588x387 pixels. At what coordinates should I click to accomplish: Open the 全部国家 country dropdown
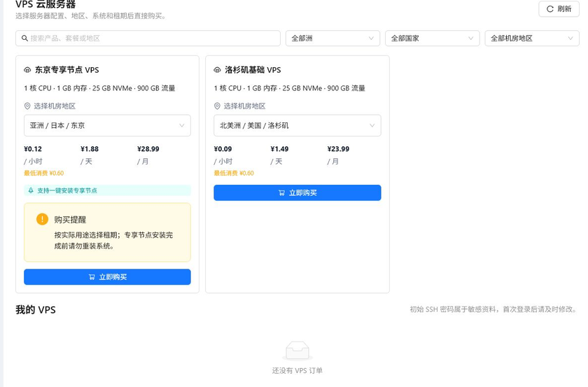(433, 38)
